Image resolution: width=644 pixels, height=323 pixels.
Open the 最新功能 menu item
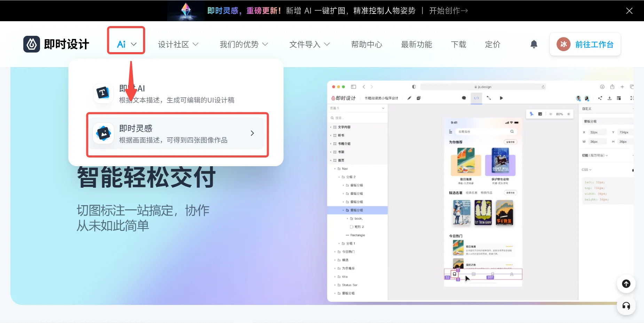[x=416, y=44]
